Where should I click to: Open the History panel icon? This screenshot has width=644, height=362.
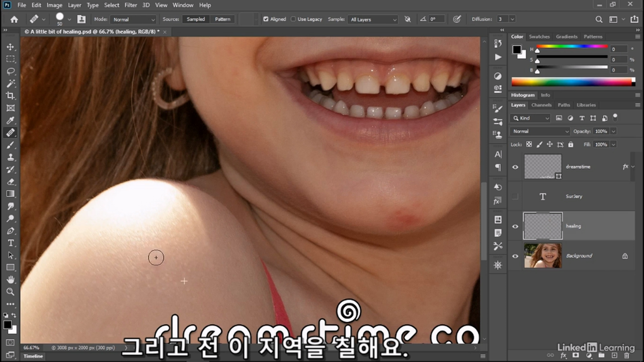(x=498, y=44)
